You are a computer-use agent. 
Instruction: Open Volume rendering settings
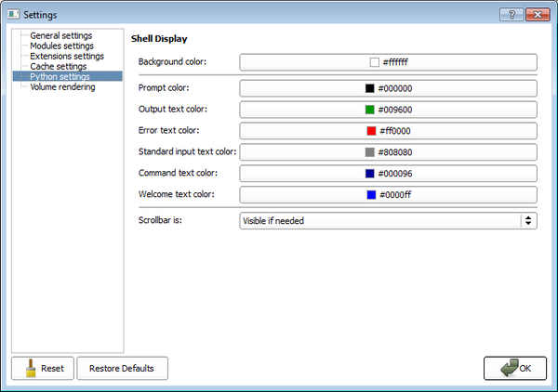(x=62, y=86)
